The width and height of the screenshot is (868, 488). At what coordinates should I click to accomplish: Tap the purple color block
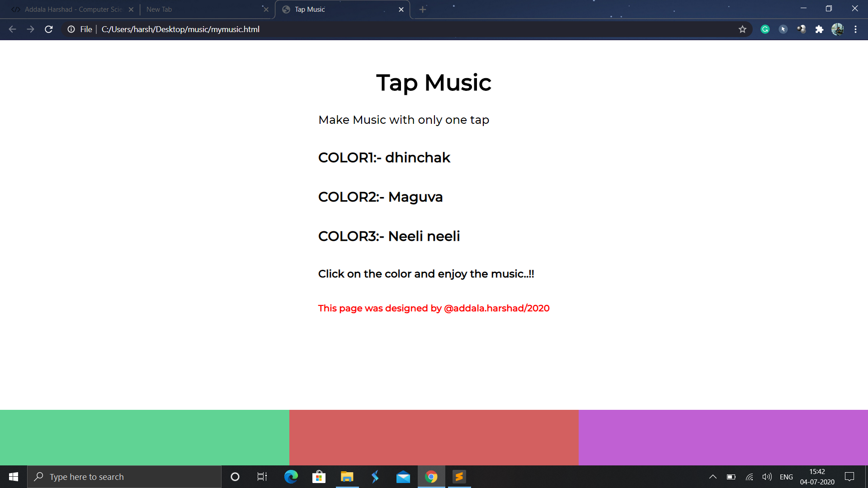723,437
